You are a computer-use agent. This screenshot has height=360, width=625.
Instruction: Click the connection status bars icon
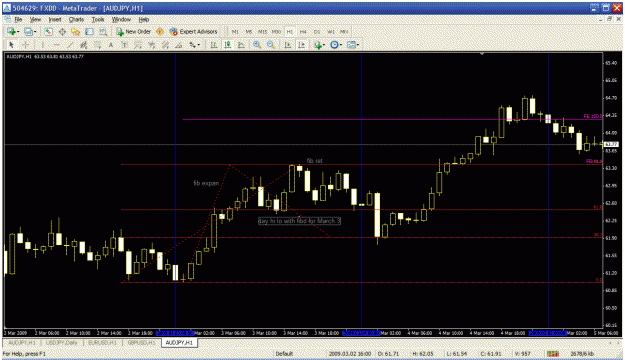[x=552, y=354]
